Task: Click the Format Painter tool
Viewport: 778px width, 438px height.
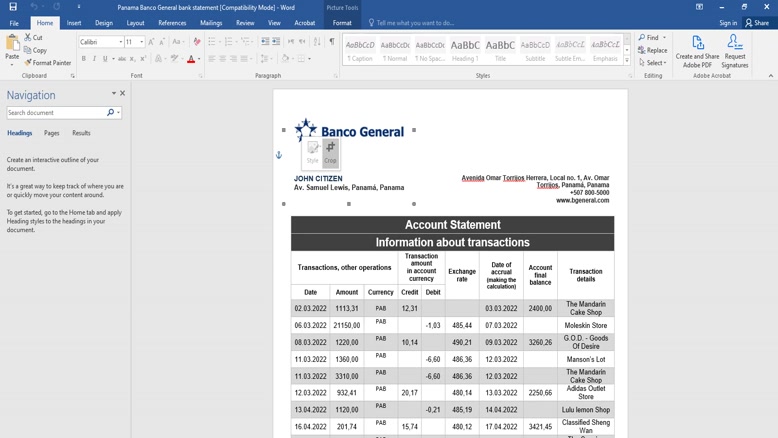Action: coord(48,63)
